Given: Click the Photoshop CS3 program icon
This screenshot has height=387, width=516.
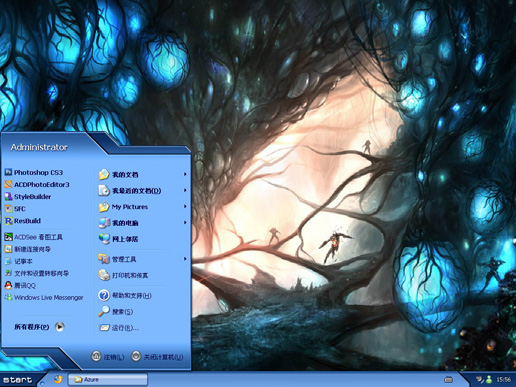Looking at the screenshot, I should tap(8, 172).
